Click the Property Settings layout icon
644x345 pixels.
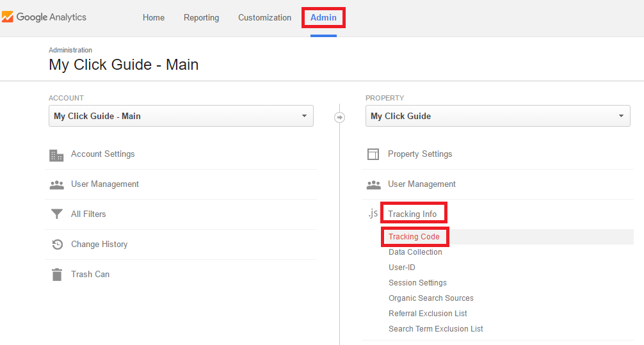[x=373, y=154]
